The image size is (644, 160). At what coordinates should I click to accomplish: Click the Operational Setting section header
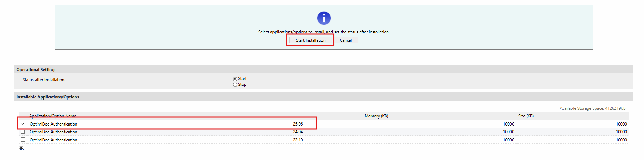(x=36, y=69)
